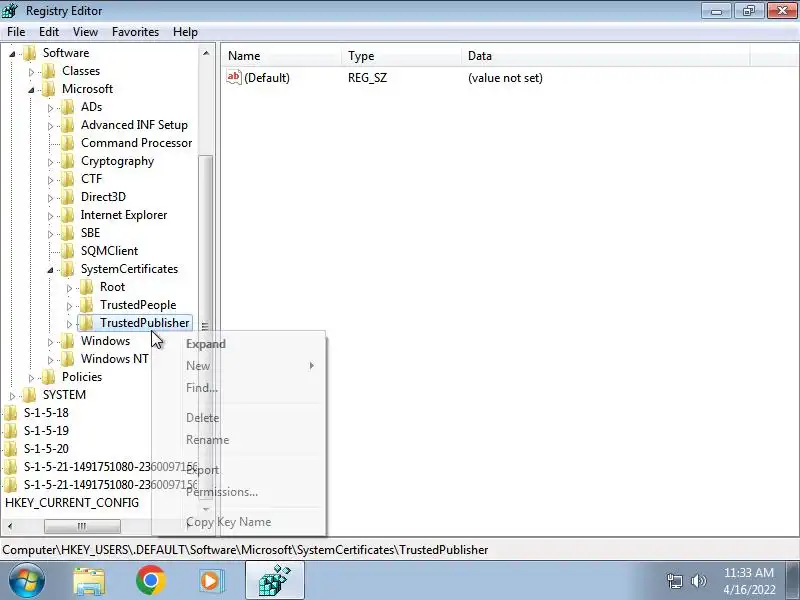The image size is (800, 600).
Task: Expand the Root key arrow
Action: tap(69, 288)
